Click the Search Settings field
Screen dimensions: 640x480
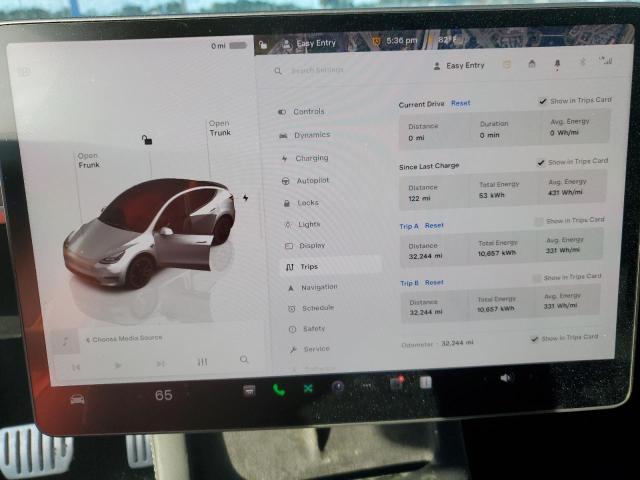pyautogui.click(x=316, y=70)
